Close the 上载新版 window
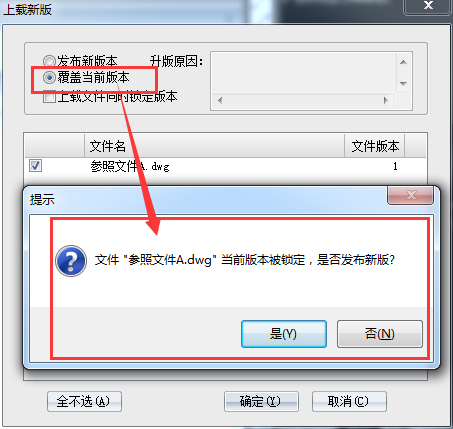The image size is (453, 429). tap(428, 6)
